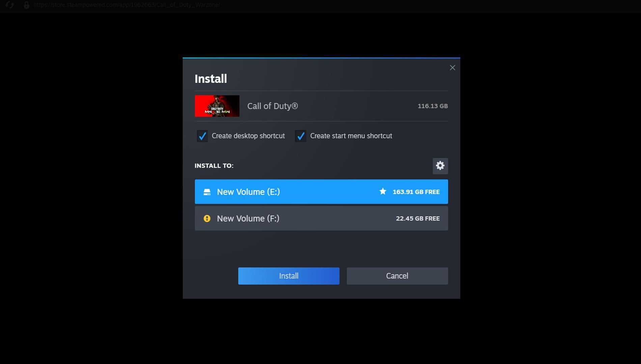Open install location settings gear

(440, 166)
